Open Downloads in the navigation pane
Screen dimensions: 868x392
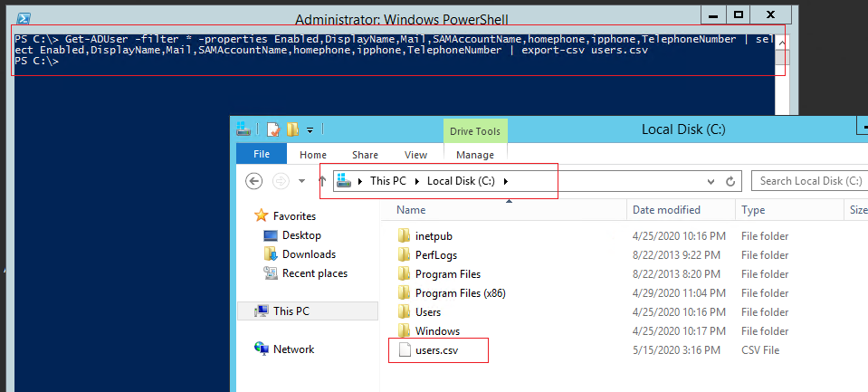tap(309, 254)
